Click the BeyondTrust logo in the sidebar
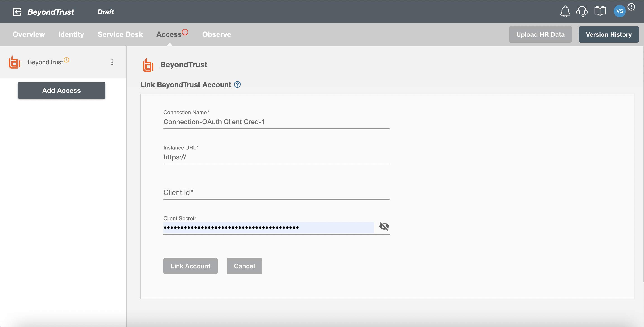The image size is (644, 327). tap(14, 62)
